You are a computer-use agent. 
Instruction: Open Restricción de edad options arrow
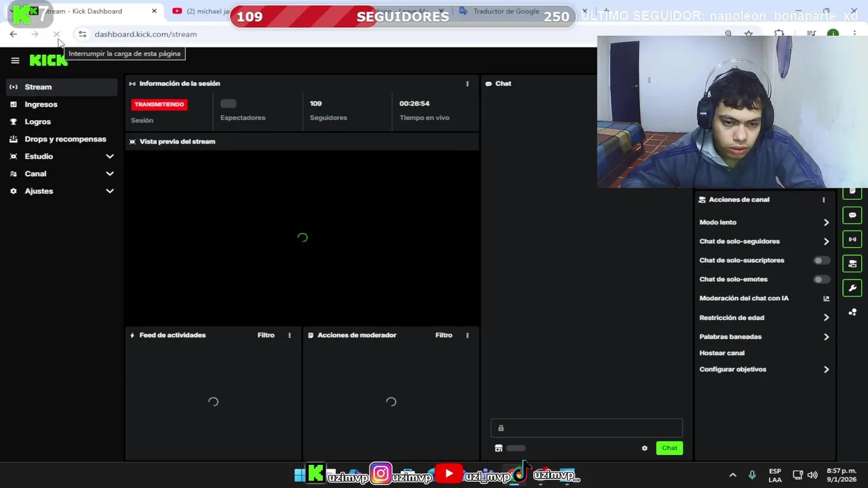(826, 318)
